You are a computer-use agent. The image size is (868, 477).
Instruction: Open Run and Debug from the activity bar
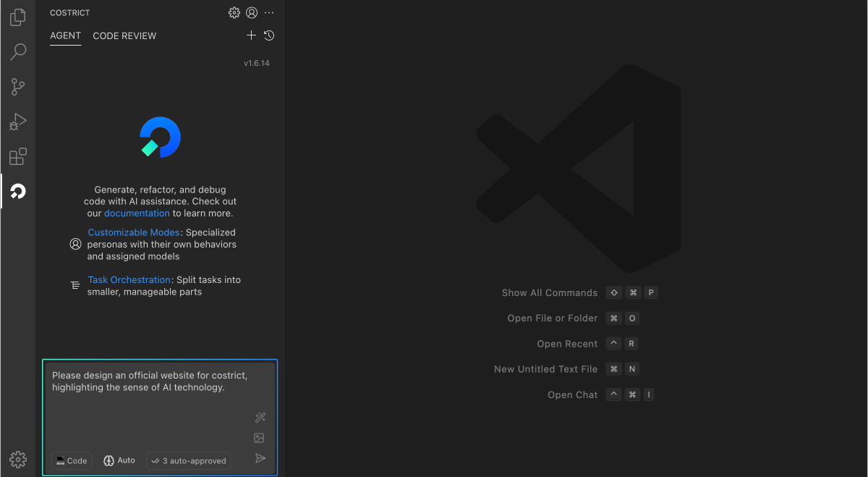click(x=17, y=121)
